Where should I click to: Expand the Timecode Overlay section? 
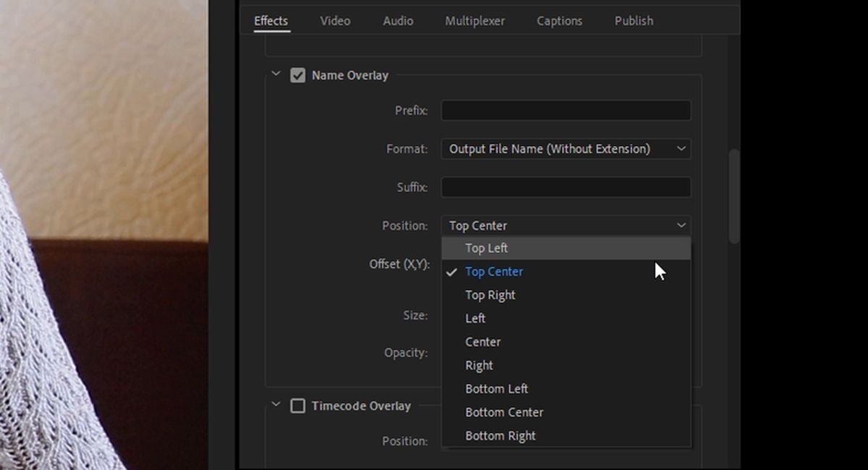pos(276,406)
